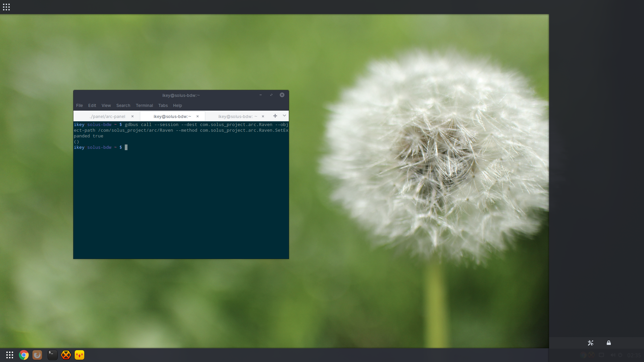This screenshot has width=644, height=362.
Task: Click the terminal prompt cursor
Action: [126, 147]
